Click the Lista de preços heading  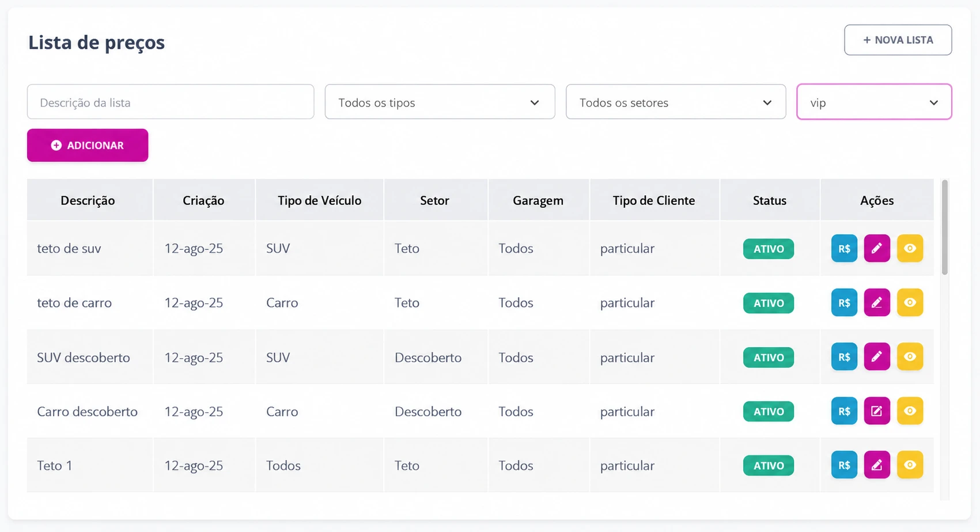96,43
